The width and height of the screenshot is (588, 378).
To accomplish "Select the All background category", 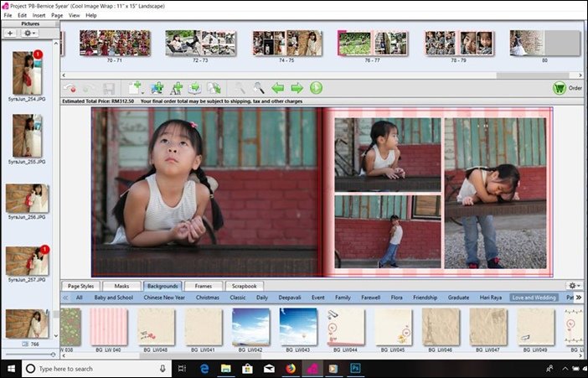I will tap(79, 298).
